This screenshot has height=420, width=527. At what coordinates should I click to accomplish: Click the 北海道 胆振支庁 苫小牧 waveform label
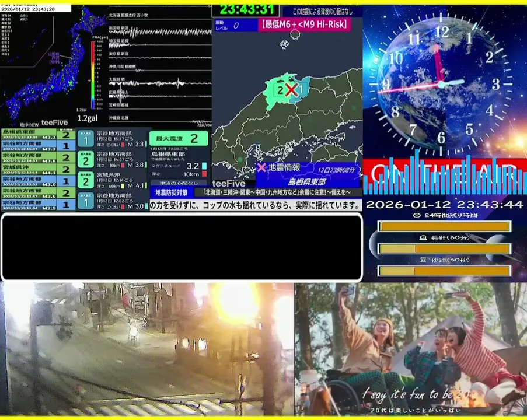pyautogui.click(x=128, y=15)
